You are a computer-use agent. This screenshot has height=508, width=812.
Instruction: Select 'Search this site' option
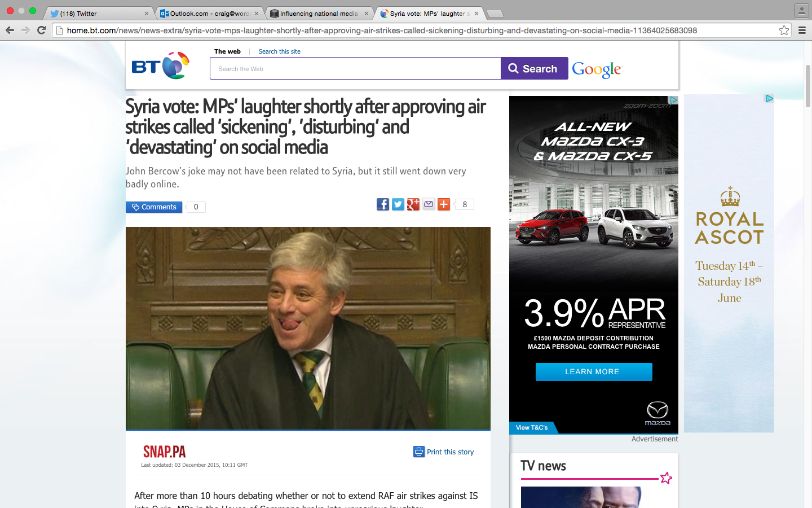280,51
